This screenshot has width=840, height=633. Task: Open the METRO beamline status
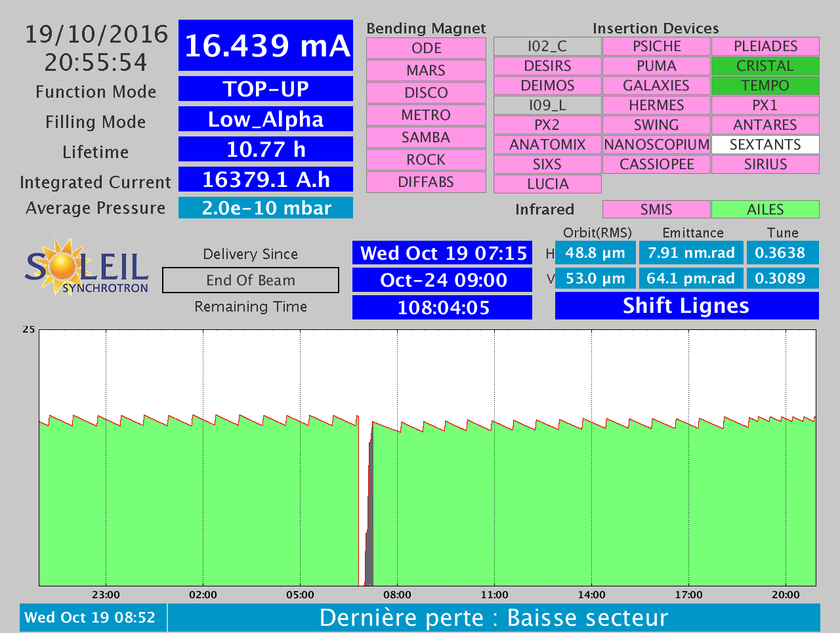426,115
